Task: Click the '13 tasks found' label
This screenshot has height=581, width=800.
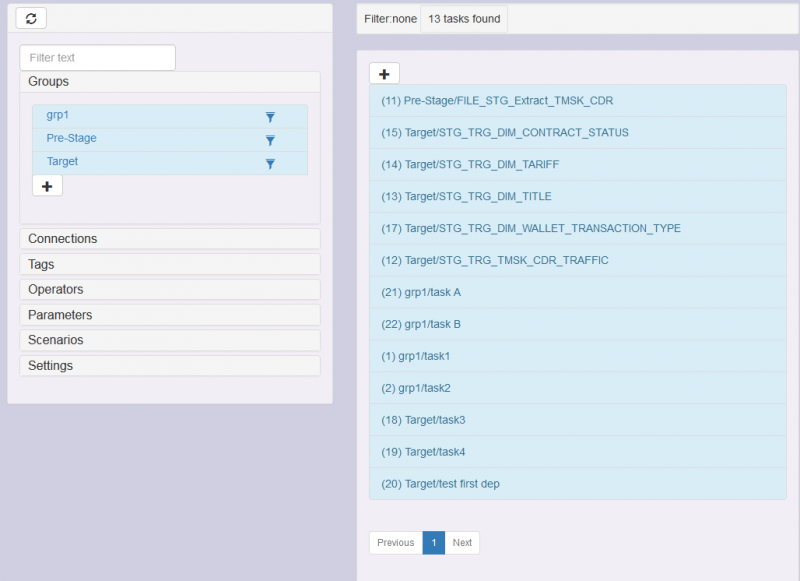Action: [x=464, y=19]
